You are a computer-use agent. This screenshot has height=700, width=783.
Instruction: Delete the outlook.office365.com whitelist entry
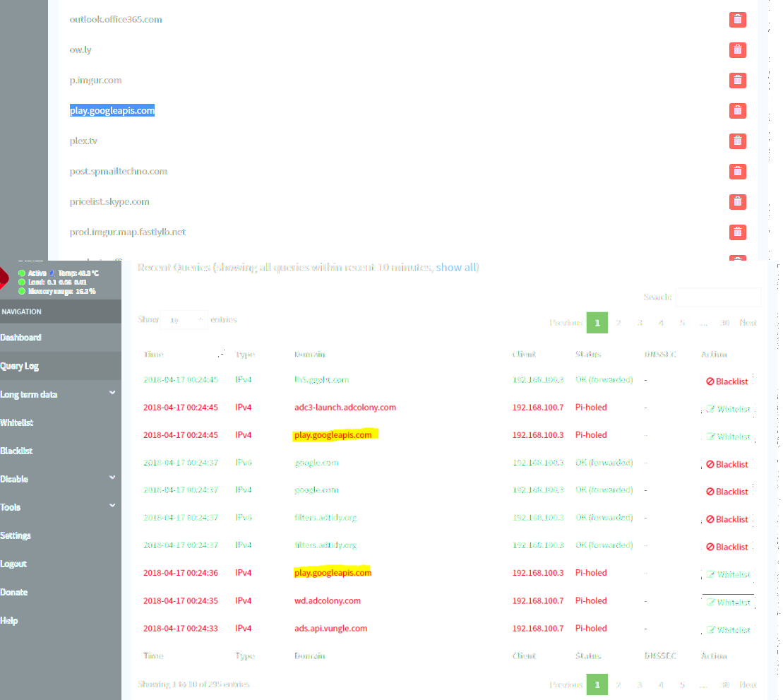(x=737, y=20)
